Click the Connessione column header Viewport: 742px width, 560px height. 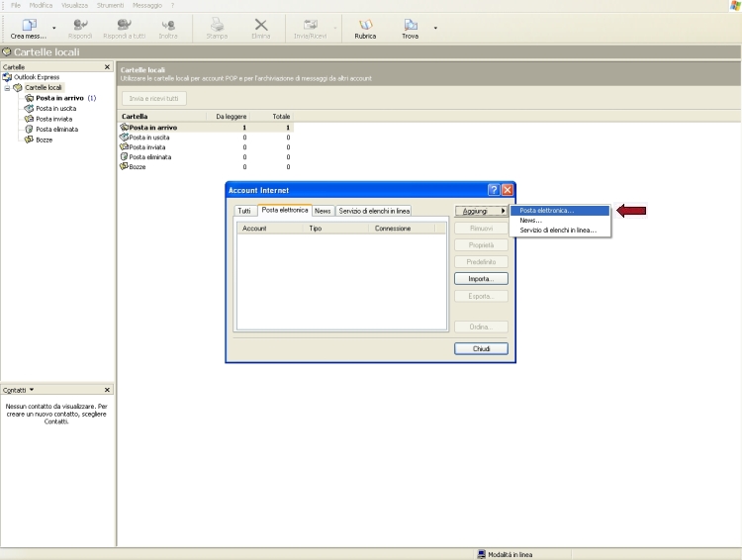click(x=402, y=229)
